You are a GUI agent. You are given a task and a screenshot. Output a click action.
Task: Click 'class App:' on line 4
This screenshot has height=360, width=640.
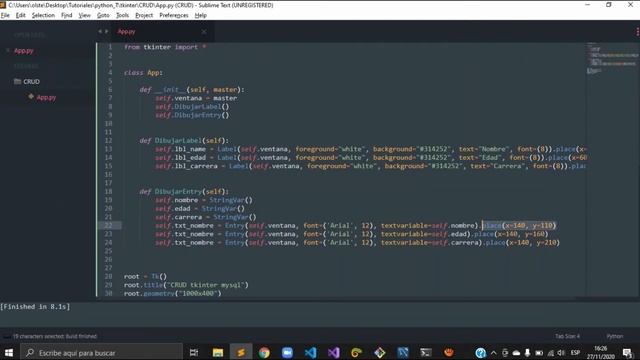point(143,73)
